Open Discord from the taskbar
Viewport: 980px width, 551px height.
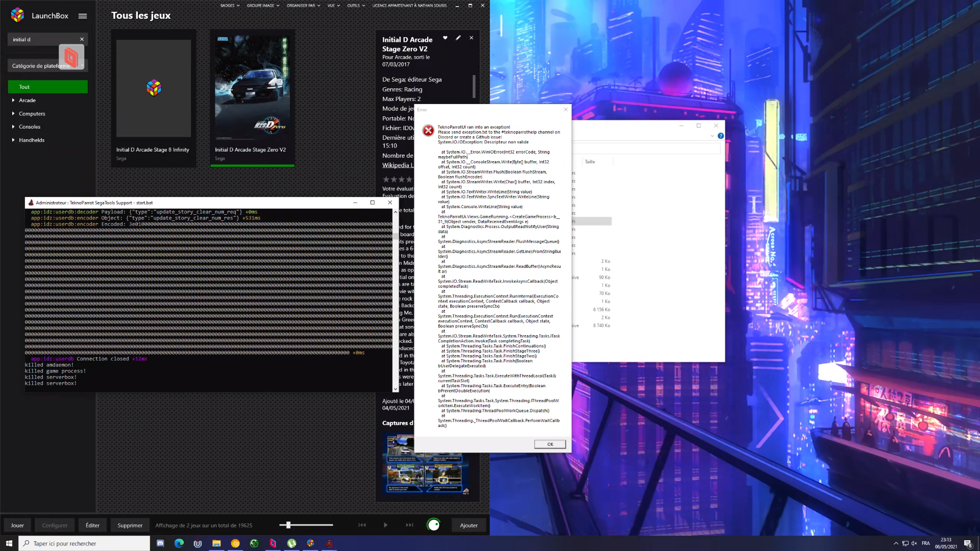click(160, 543)
